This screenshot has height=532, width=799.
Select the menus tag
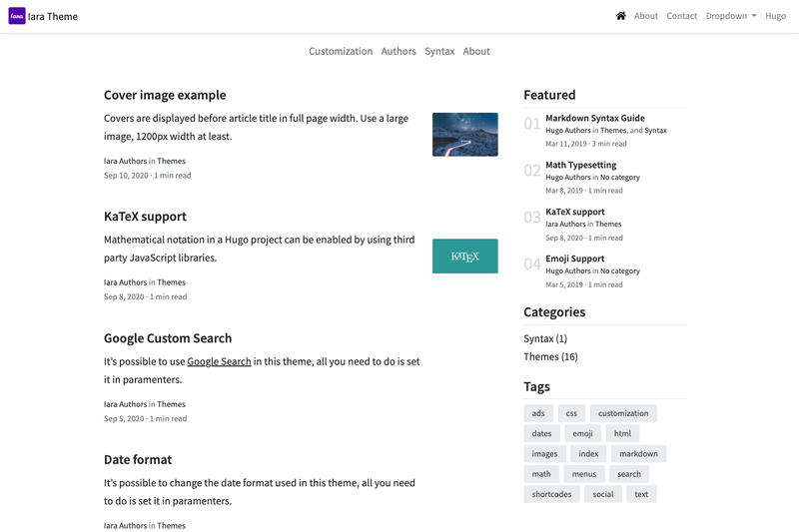click(x=584, y=474)
